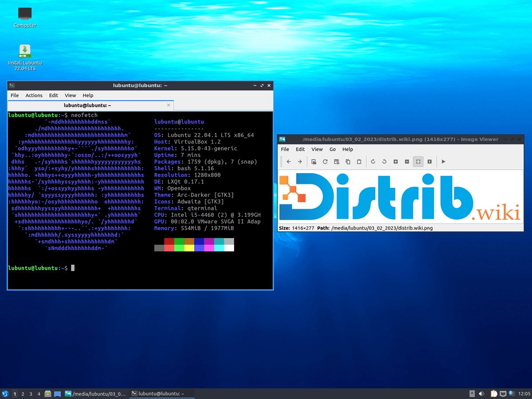The image size is (532, 399).
Task: Click 'Memory: 554MiB / 1977MiB' terminal line
Action: [194, 228]
